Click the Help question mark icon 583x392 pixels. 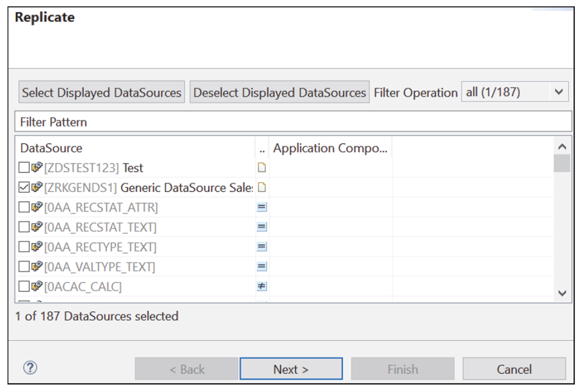point(29,368)
